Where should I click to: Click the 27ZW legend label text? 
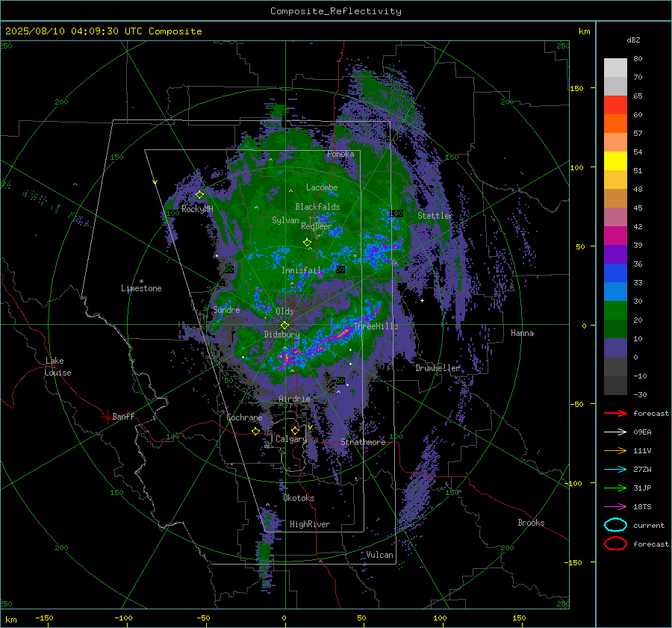(642, 470)
